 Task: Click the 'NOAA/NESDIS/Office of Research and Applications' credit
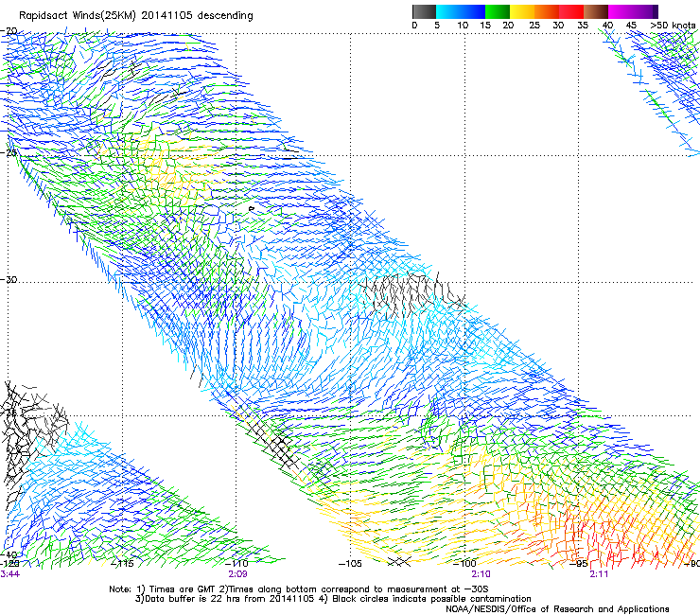(557, 609)
